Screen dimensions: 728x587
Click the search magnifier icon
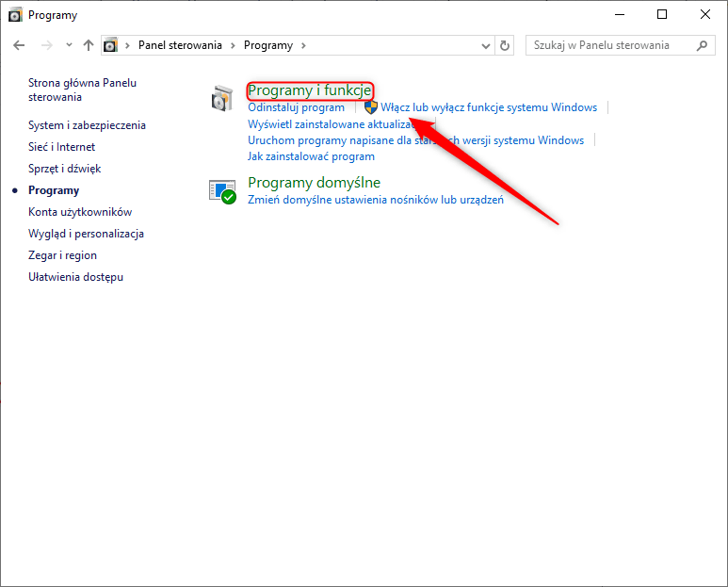click(x=703, y=45)
